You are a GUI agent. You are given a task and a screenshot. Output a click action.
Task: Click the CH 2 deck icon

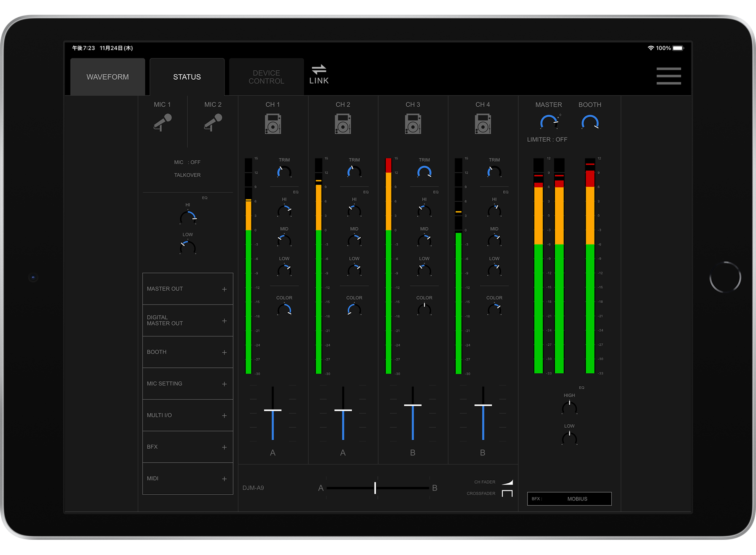tap(343, 124)
